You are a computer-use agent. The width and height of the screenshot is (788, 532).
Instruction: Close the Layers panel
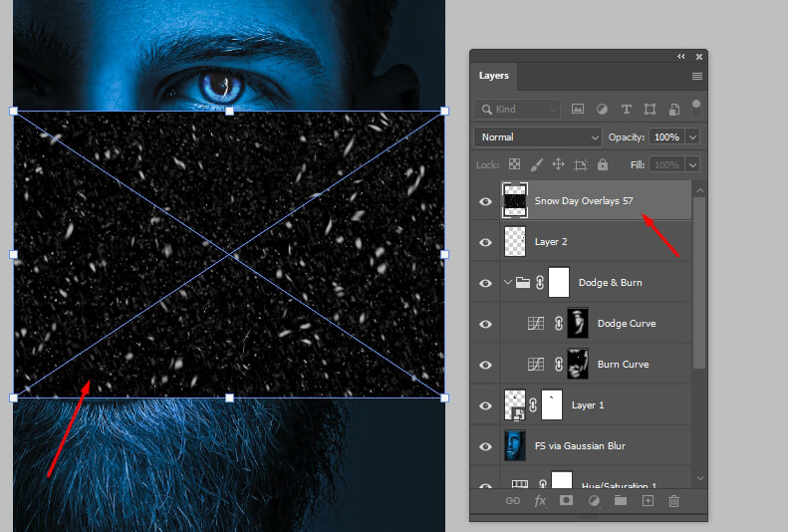point(699,57)
